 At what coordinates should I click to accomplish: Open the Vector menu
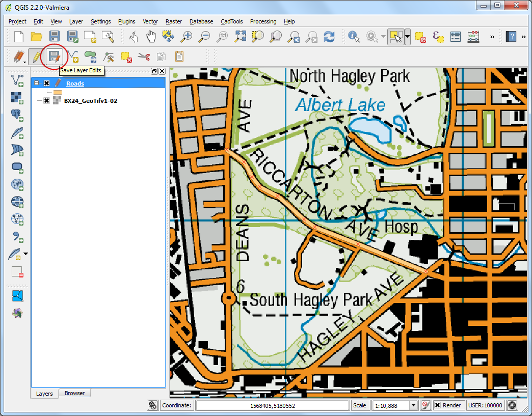[150, 21]
